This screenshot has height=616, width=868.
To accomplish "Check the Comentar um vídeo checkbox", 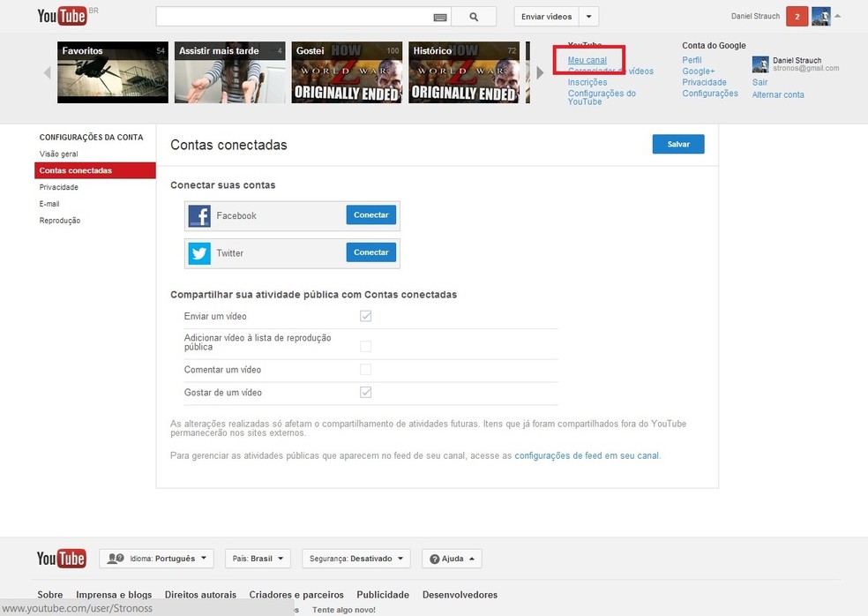I will click(x=365, y=369).
